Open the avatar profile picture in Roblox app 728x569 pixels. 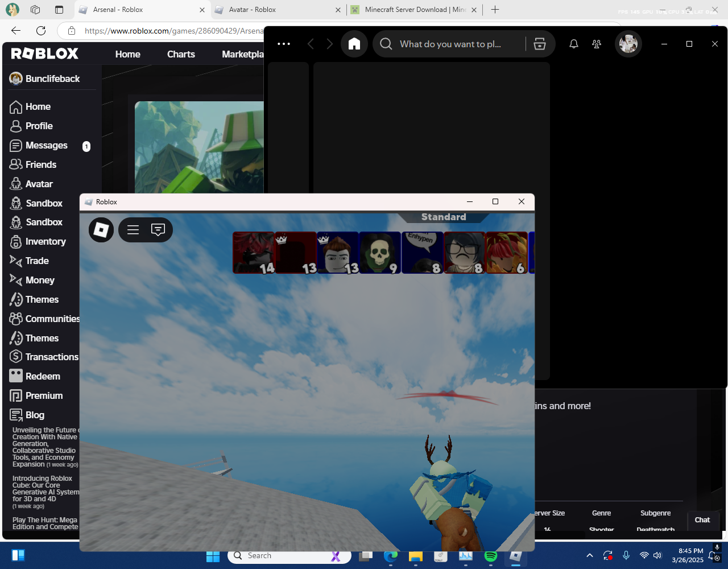pos(628,44)
